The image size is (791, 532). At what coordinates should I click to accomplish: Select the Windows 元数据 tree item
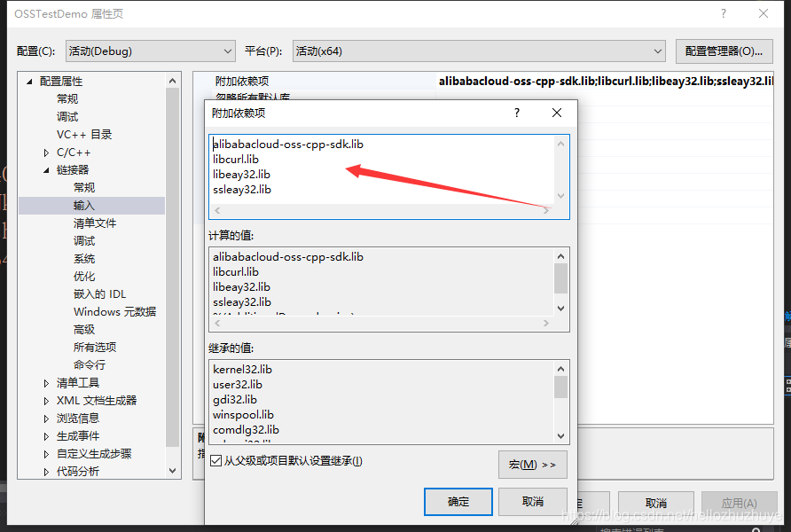coord(115,311)
